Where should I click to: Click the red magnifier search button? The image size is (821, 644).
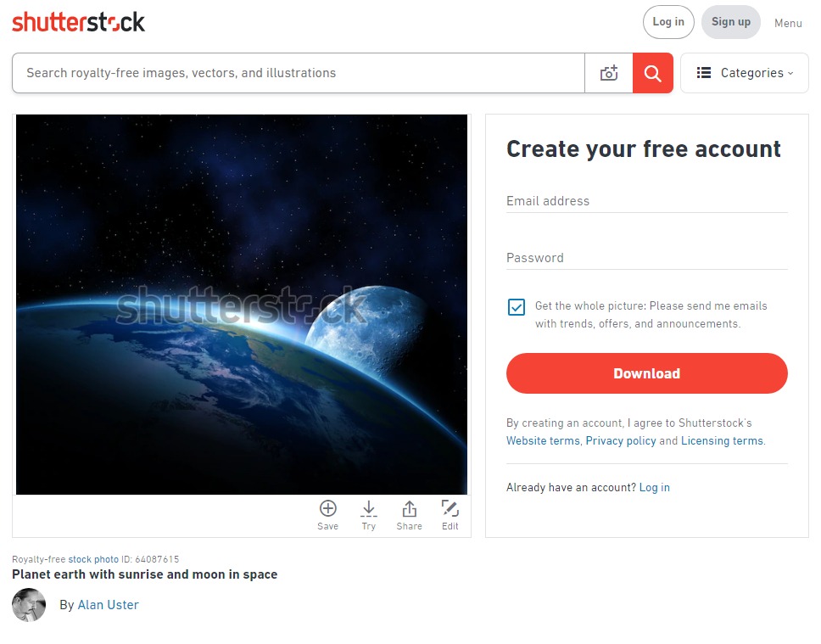click(652, 73)
